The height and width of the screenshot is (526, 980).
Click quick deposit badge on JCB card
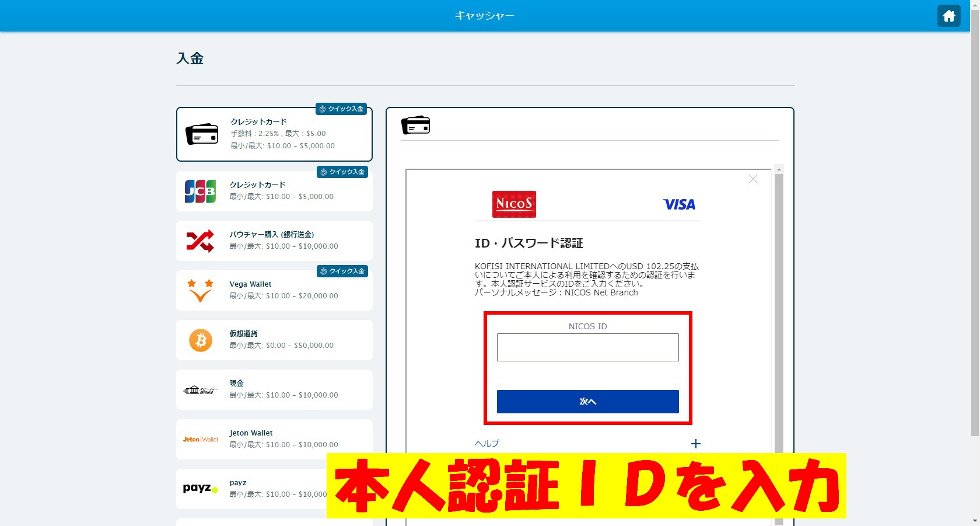click(342, 172)
